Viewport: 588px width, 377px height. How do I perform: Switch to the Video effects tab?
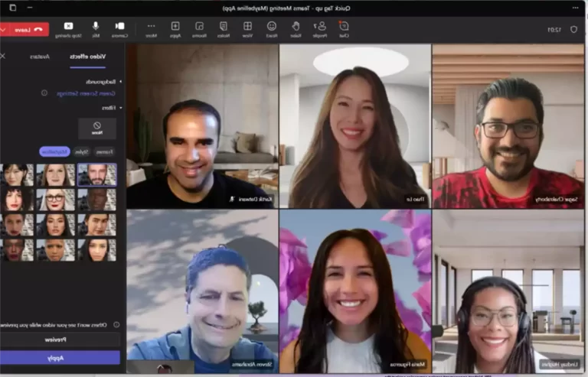pyautogui.click(x=88, y=57)
